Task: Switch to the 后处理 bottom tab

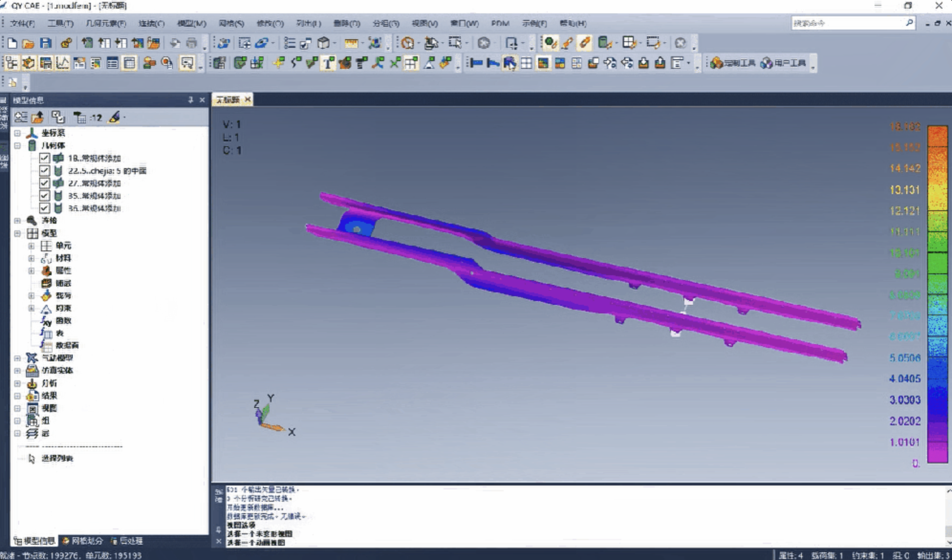Action: [127, 540]
